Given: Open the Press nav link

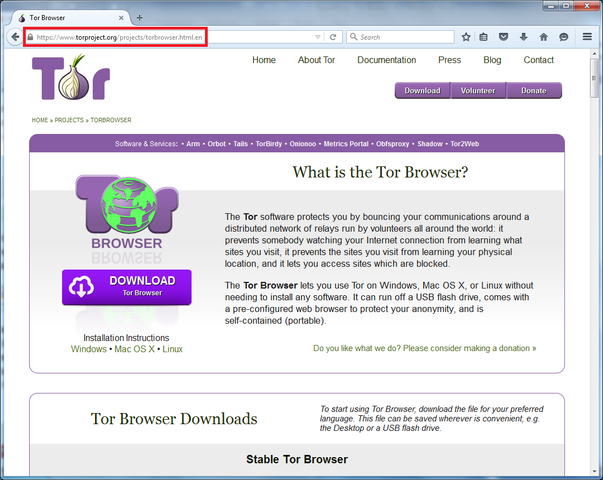Looking at the screenshot, I should point(450,60).
